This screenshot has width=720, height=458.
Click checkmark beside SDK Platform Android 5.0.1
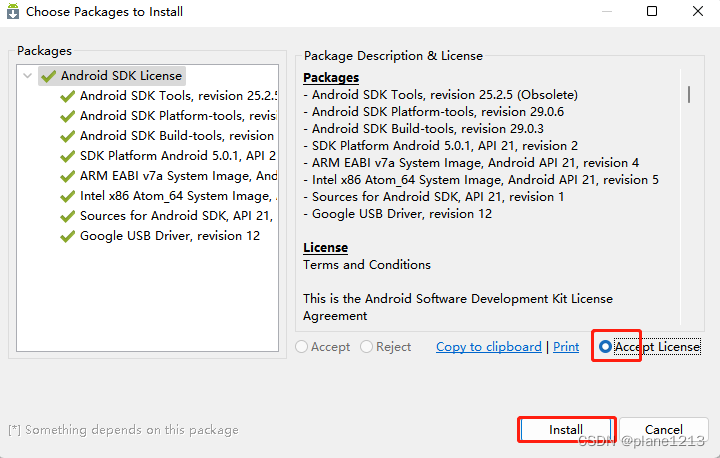coord(68,156)
